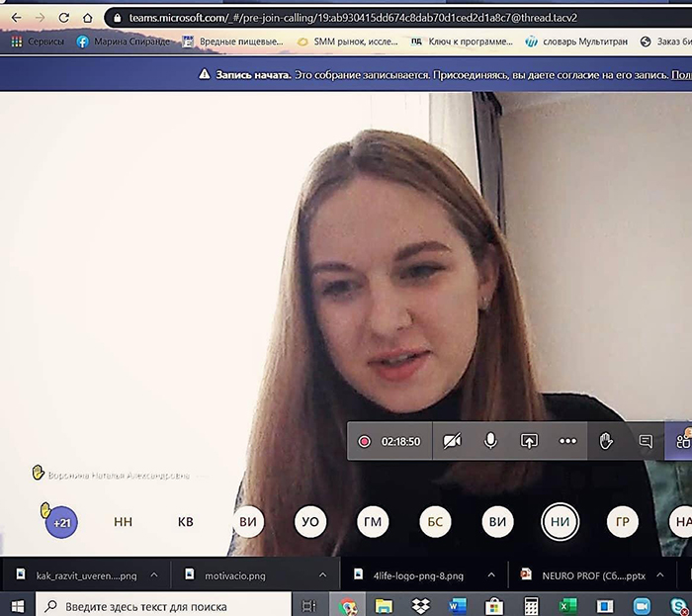
Task: Select participant avatar КВ
Action: [186, 522]
